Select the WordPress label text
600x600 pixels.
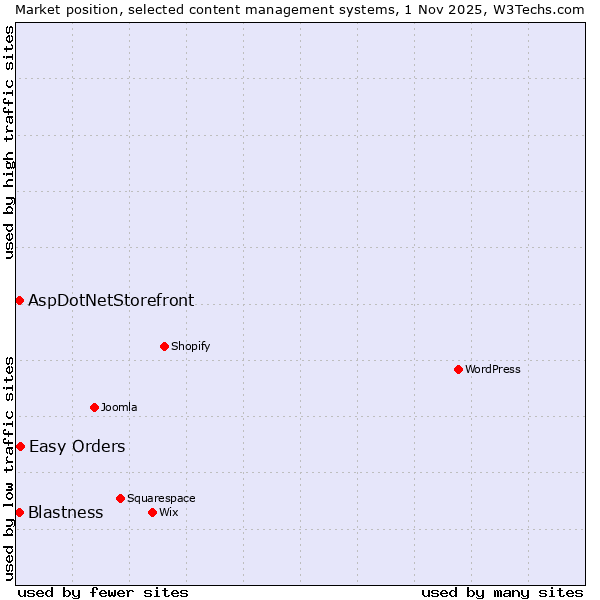point(492,369)
